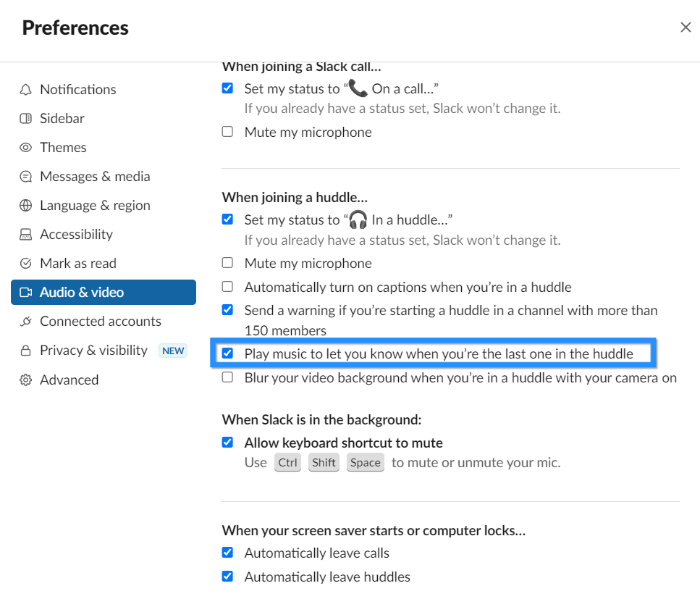The width and height of the screenshot is (700, 599).
Task: Click the Accessibility keyboard icon
Action: click(26, 235)
